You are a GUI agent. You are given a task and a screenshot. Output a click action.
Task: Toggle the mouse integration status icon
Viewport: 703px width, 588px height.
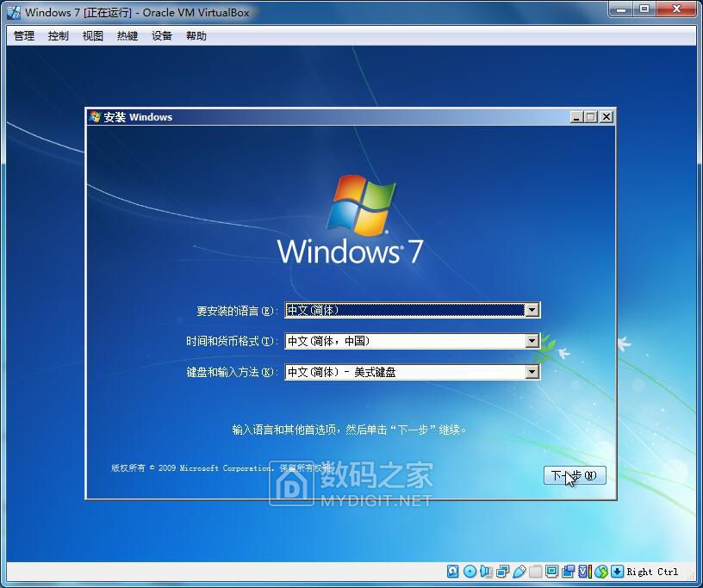601,572
